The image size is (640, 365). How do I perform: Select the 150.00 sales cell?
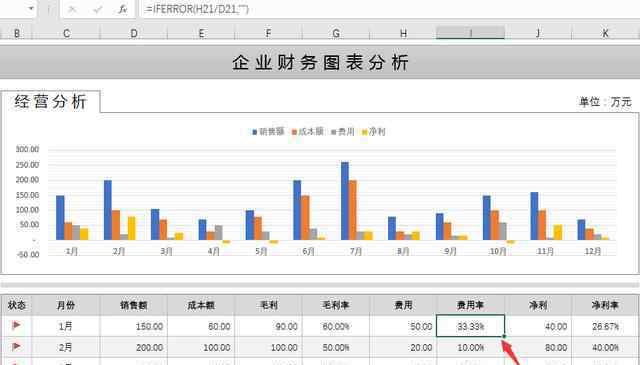[133, 326]
